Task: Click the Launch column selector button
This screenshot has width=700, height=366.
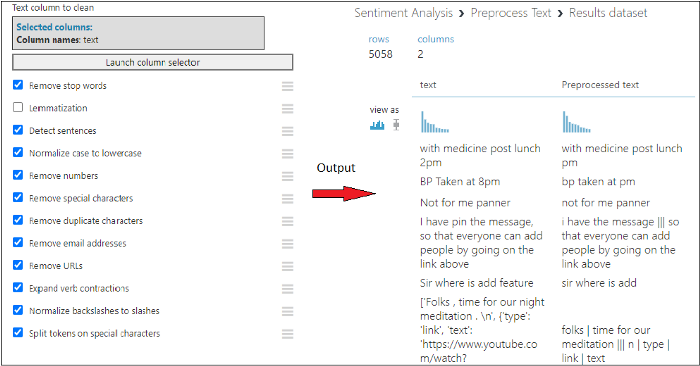Action: 153,62
